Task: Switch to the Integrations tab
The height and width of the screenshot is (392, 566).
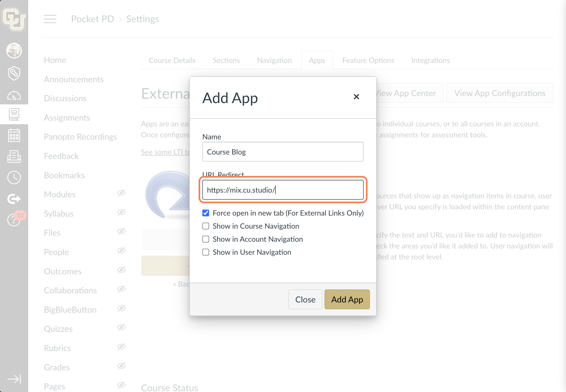Action: tap(431, 60)
